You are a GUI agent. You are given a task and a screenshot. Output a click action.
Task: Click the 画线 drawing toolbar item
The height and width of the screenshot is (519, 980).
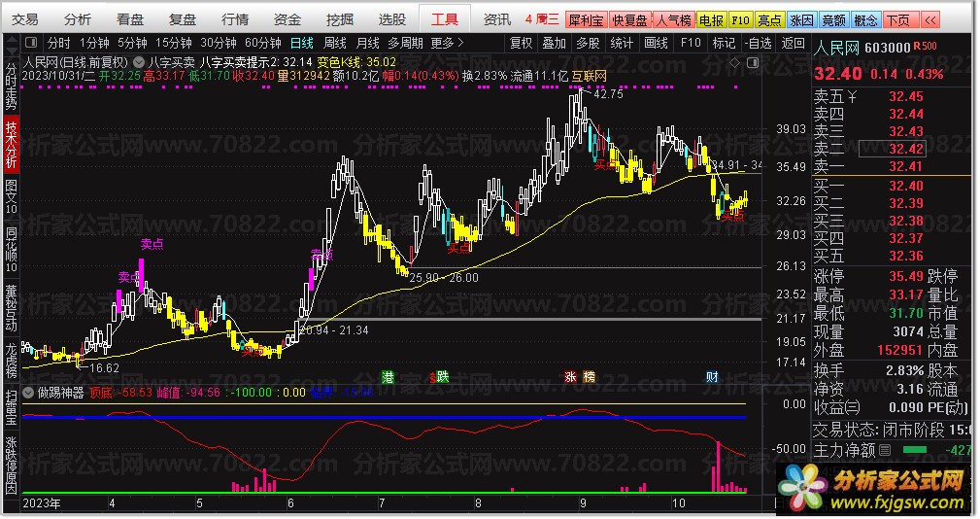pyautogui.click(x=656, y=43)
